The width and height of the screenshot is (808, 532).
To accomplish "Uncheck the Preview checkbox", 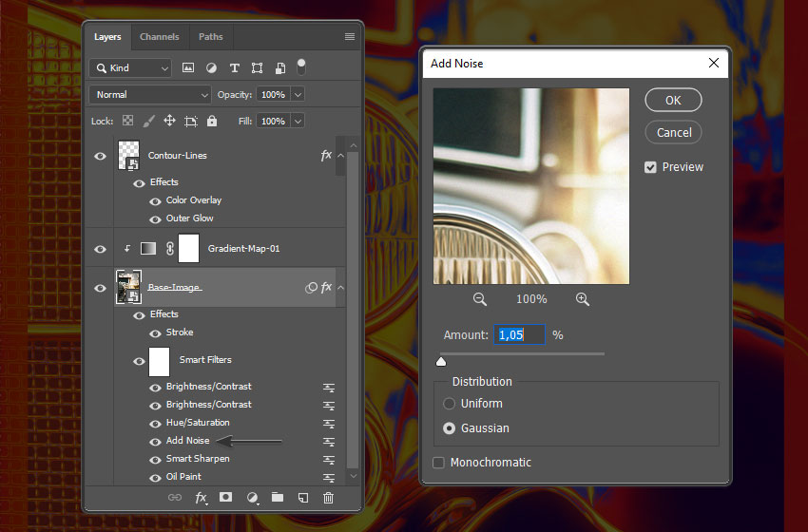I will [x=650, y=167].
